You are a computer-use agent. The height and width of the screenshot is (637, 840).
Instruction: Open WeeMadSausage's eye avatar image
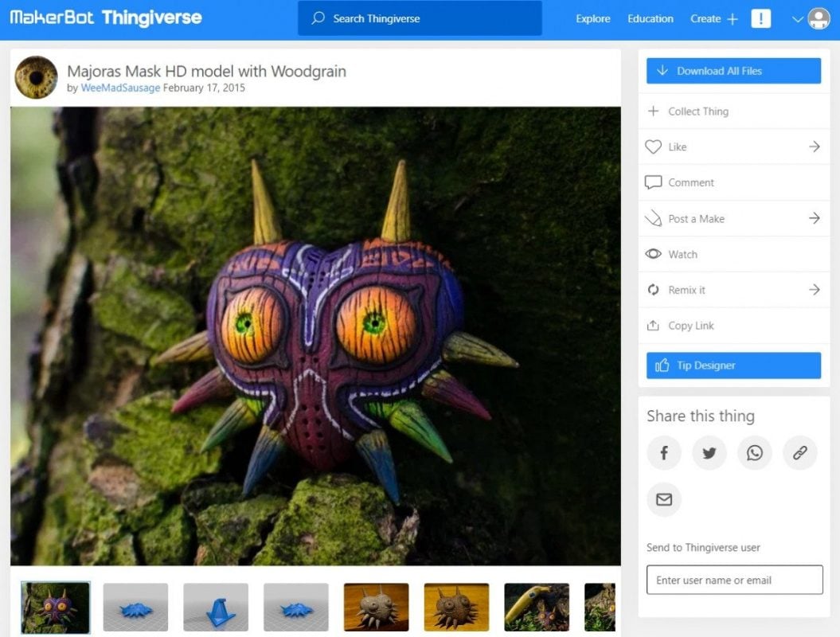tap(36, 77)
